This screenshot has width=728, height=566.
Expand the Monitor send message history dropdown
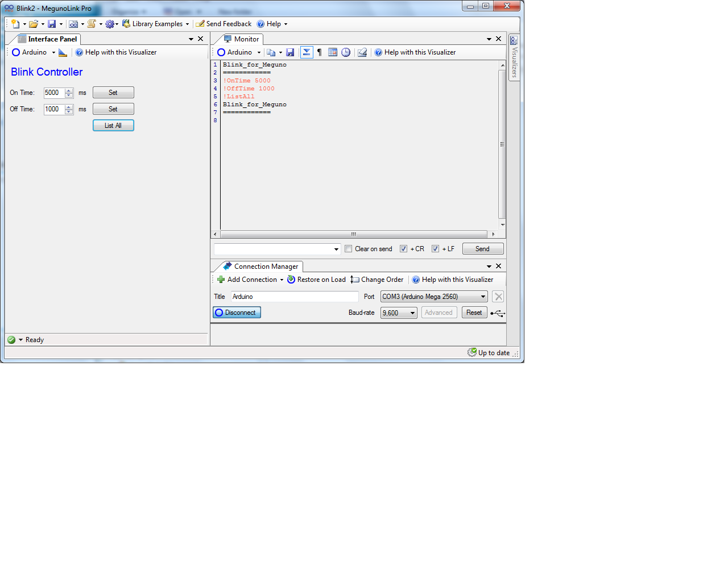coord(336,249)
